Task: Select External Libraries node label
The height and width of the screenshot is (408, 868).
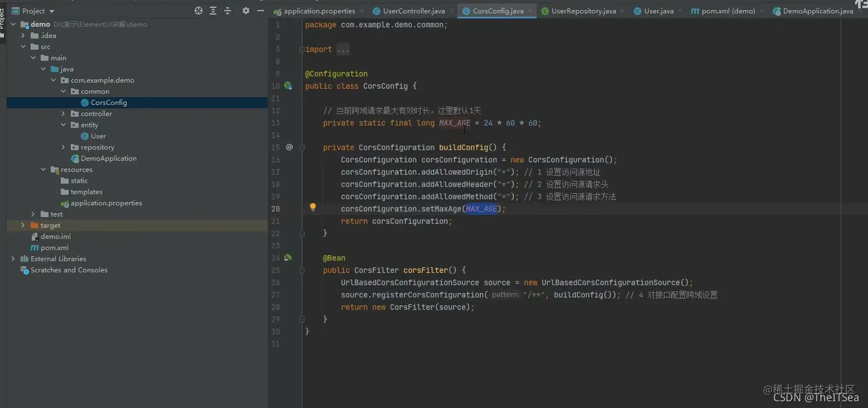Action: 59,259
